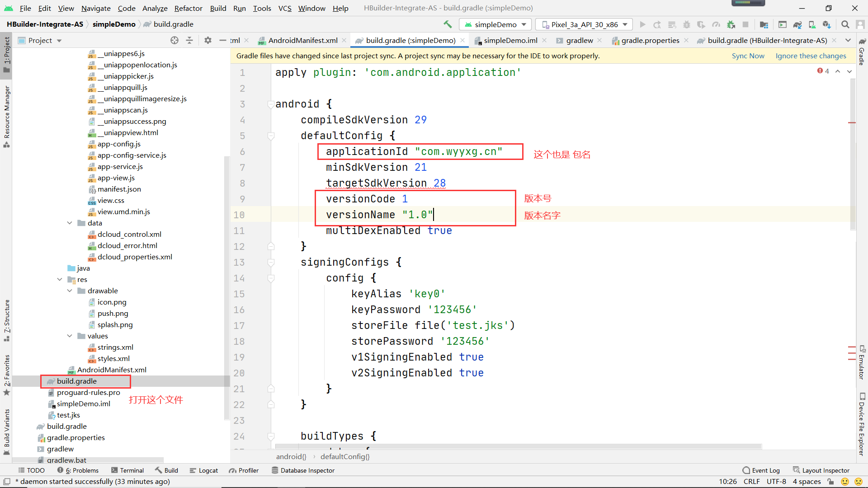Open proguard-rules.pro in project tree
The height and width of the screenshot is (488, 868).
[x=88, y=392]
